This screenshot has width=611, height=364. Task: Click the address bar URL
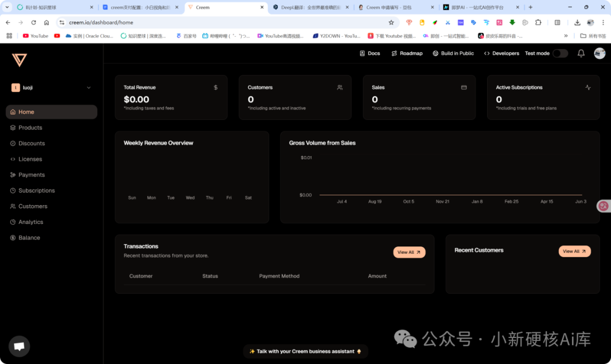101,23
